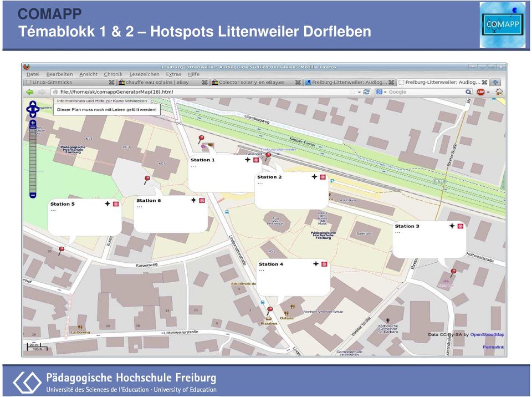Screen dimensions: 532x397
Task: Open the Chronik menu
Action: [x=113, y=74]
